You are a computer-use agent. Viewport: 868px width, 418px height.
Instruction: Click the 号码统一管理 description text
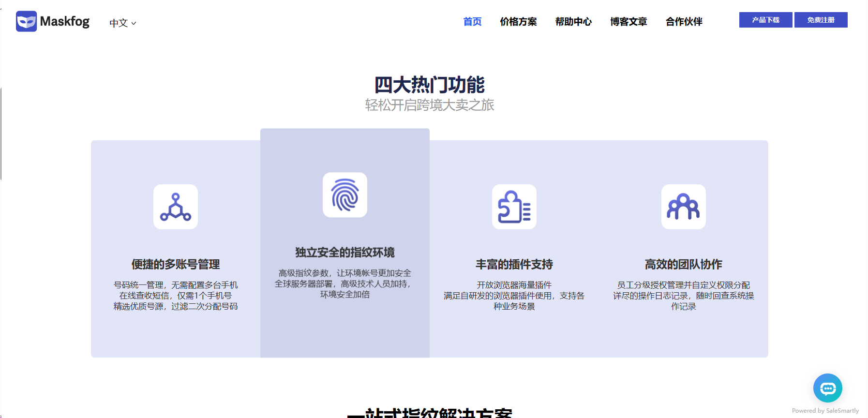tap(176, 296)
